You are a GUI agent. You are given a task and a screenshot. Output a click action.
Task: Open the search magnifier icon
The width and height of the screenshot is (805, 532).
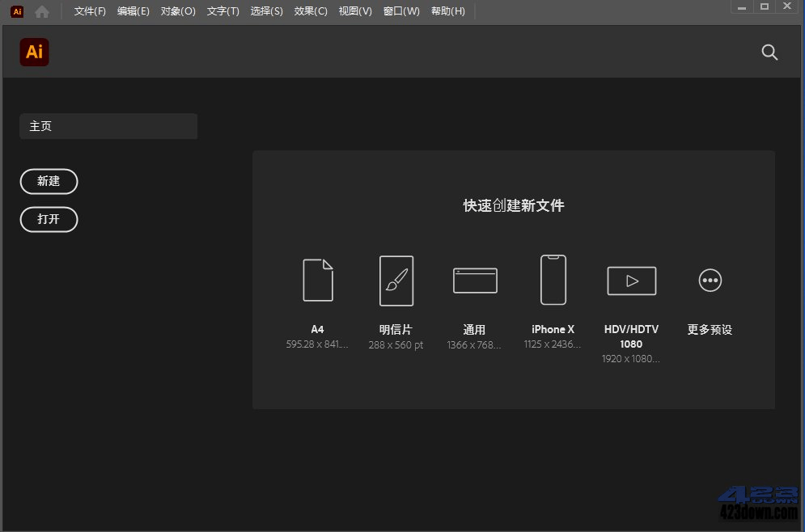[769, 52]
